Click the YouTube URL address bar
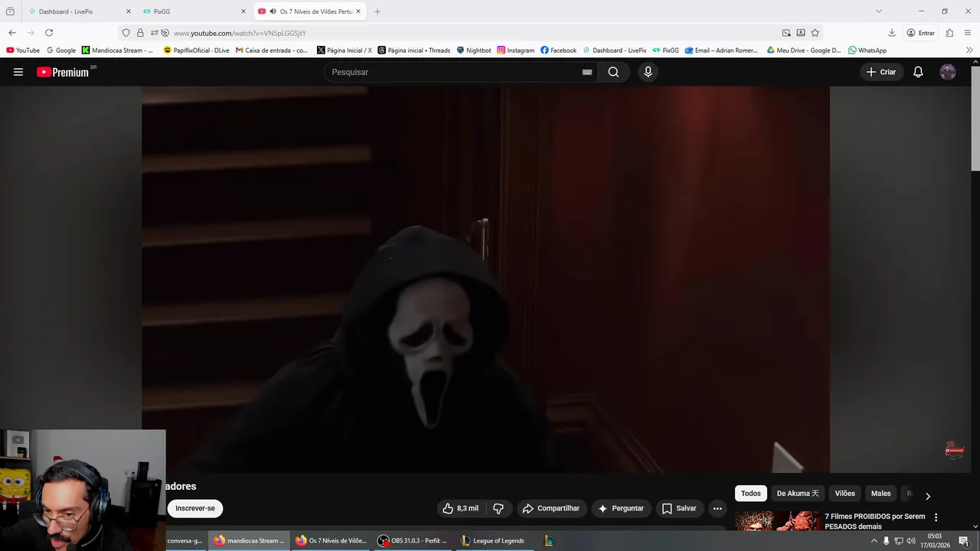 click(471, 33)
